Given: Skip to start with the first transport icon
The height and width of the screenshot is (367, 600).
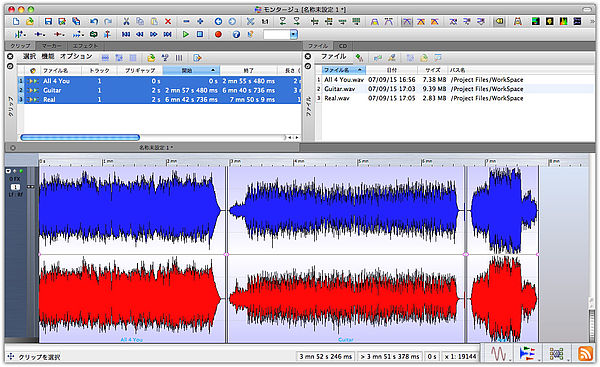Looking at the screenshot, I should pyautogui.click(x=126, y=34).
